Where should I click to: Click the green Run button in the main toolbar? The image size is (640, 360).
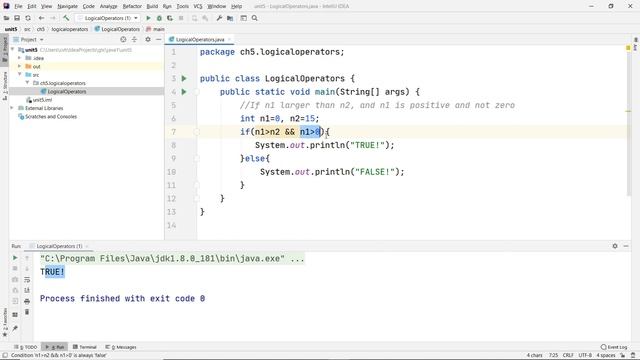[x=148, y=18]
